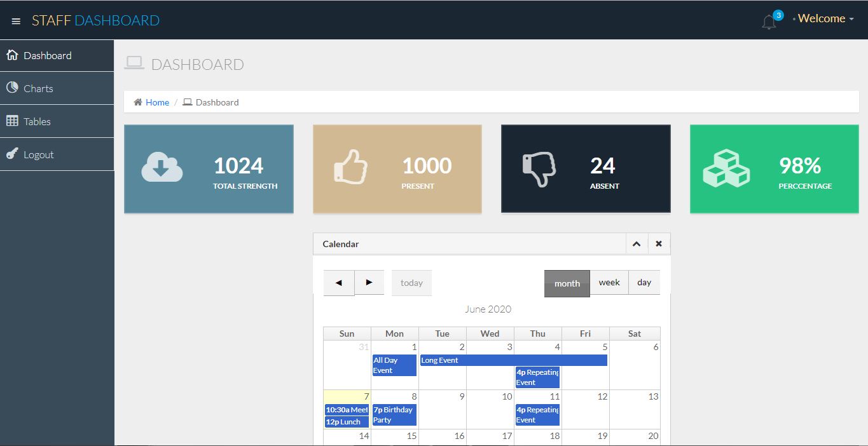The height and width of the screenshot is (446, 868).
Task: Click the thumbs down icon on Absent card
Action: coord(539,168)
